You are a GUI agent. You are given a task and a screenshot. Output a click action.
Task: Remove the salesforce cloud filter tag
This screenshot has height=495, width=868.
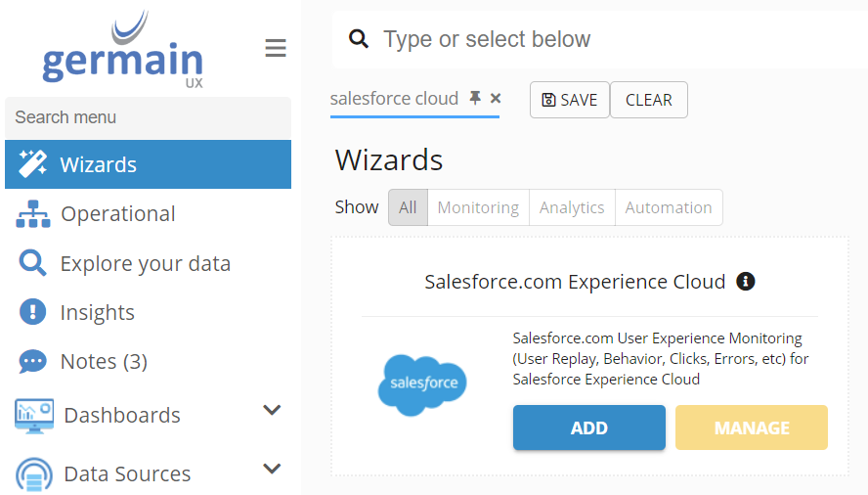click(496, 98)
